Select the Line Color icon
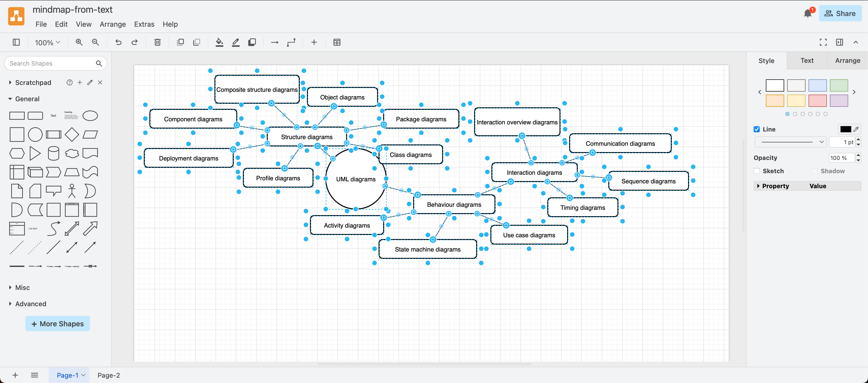Image resolution: width=868 pixels, height=383 pixels. click(x=236, y=42)
